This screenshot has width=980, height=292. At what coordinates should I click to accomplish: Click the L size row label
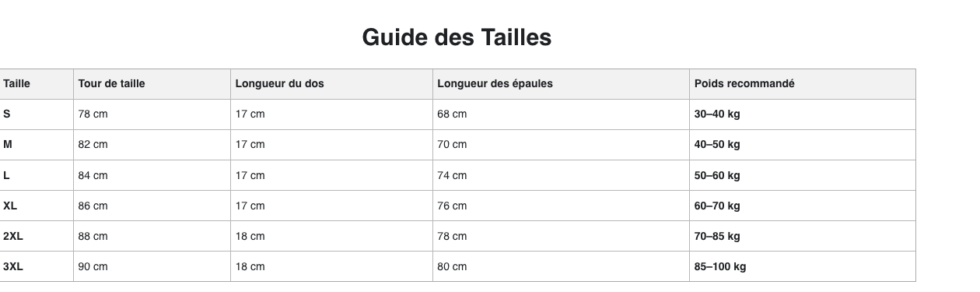point(36,175)
